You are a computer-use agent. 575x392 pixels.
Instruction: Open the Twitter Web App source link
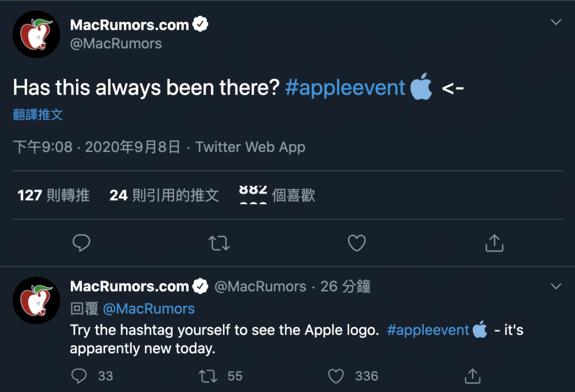(250, 147)
